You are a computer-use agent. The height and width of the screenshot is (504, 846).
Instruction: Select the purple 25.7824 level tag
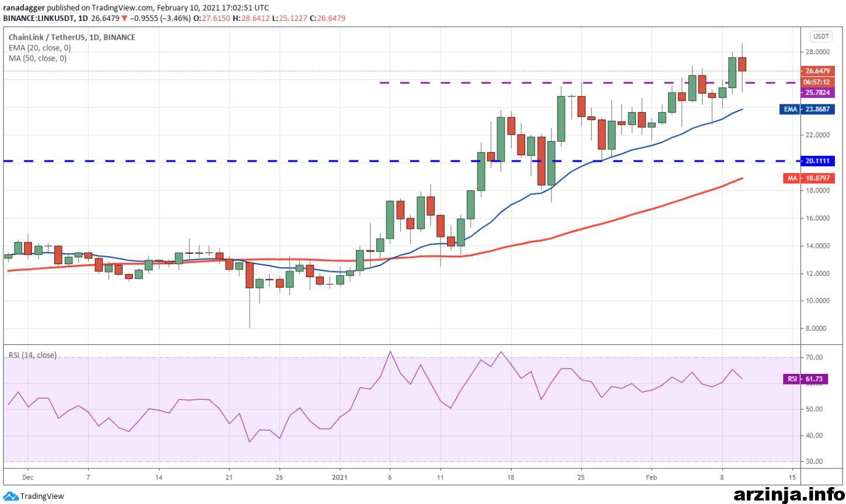click(817, 92)
